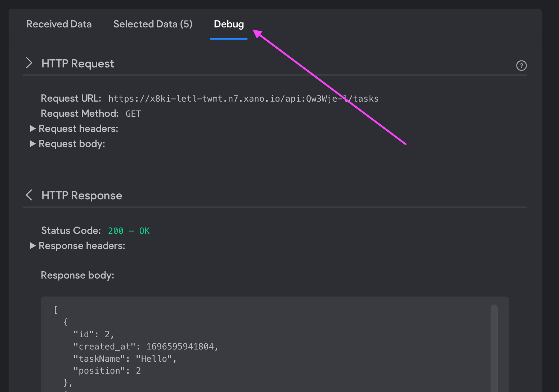Switch to the Received Data tab
This screenshot has width=559, height=392.
[59, 24]
